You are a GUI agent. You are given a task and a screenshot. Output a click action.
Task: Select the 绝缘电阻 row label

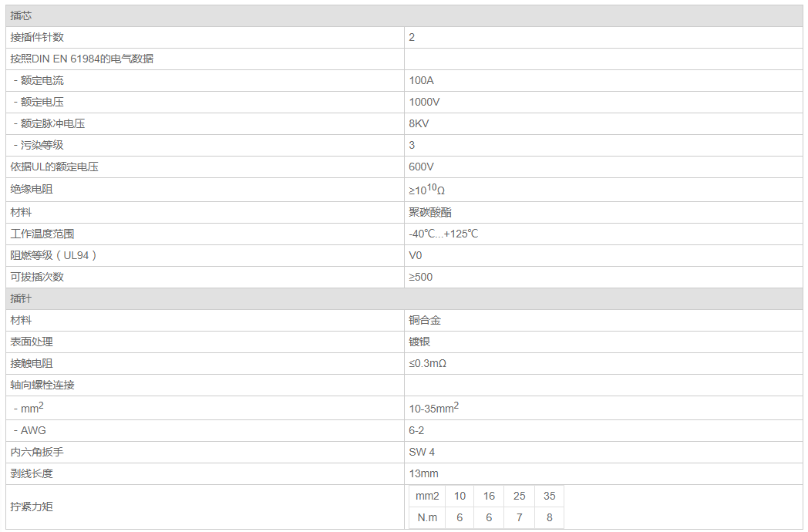tap(32, 189)
